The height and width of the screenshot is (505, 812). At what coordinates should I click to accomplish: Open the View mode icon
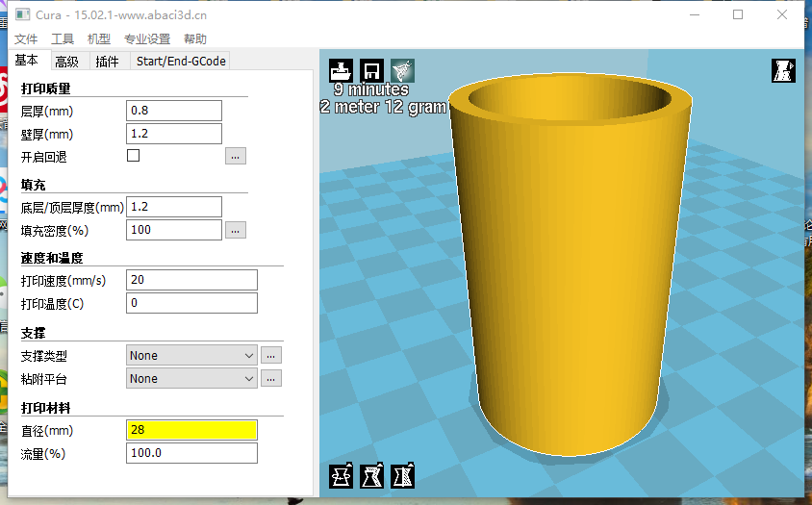click(x=783, y=70)
